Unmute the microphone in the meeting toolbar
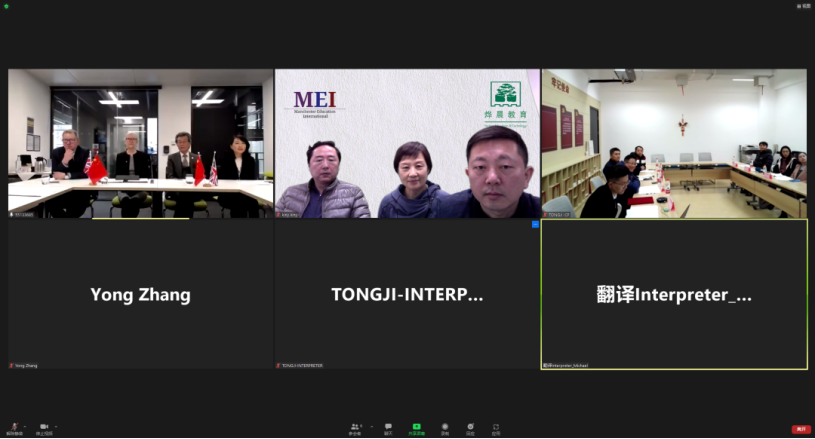Viewport: 815px width, 439px height. [x=14, y=428]
